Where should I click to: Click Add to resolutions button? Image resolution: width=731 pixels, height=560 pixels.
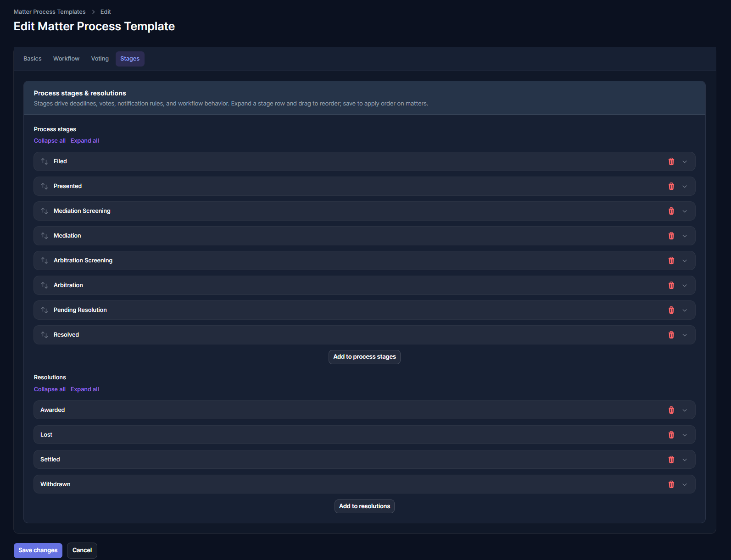point(364,506)
